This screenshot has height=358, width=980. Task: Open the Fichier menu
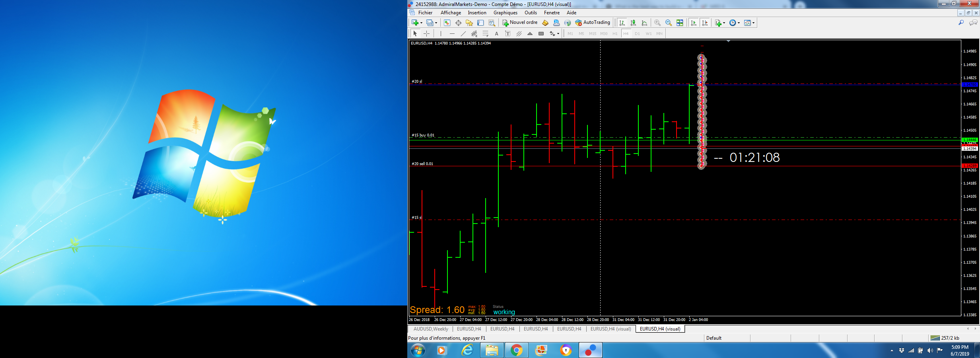[425, 13]
